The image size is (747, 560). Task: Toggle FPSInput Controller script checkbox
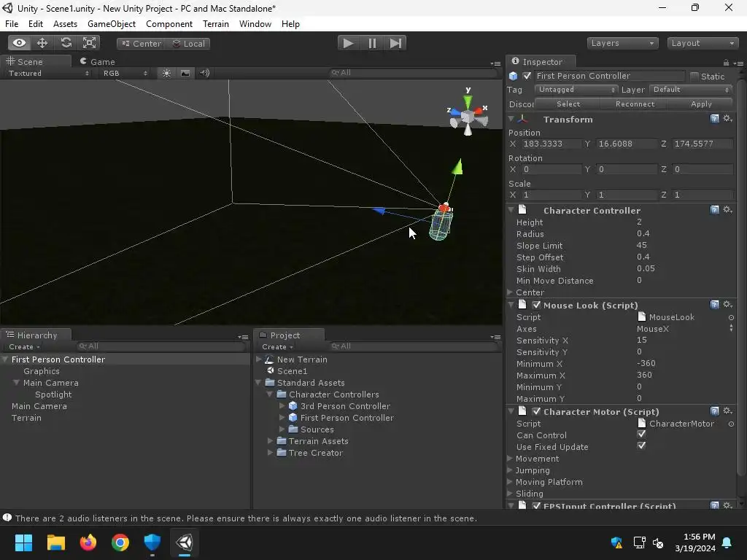click(x=536, y=506)
